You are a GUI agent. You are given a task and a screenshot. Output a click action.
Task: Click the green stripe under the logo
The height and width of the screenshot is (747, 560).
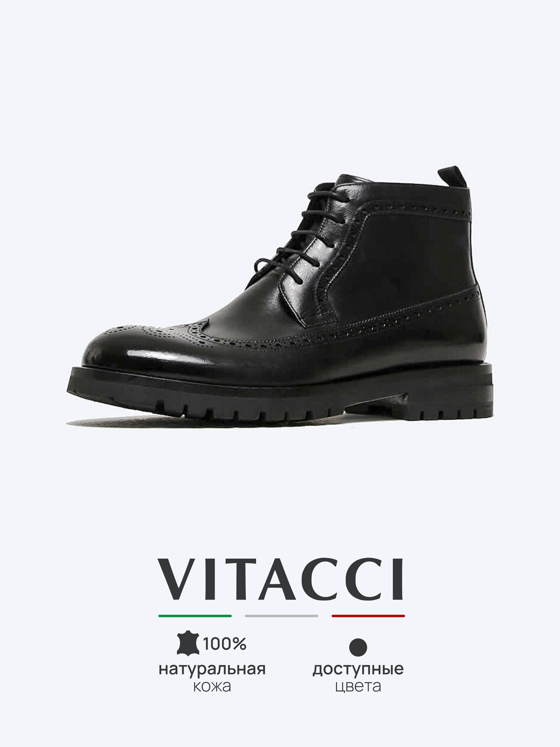tap(195, 616)
